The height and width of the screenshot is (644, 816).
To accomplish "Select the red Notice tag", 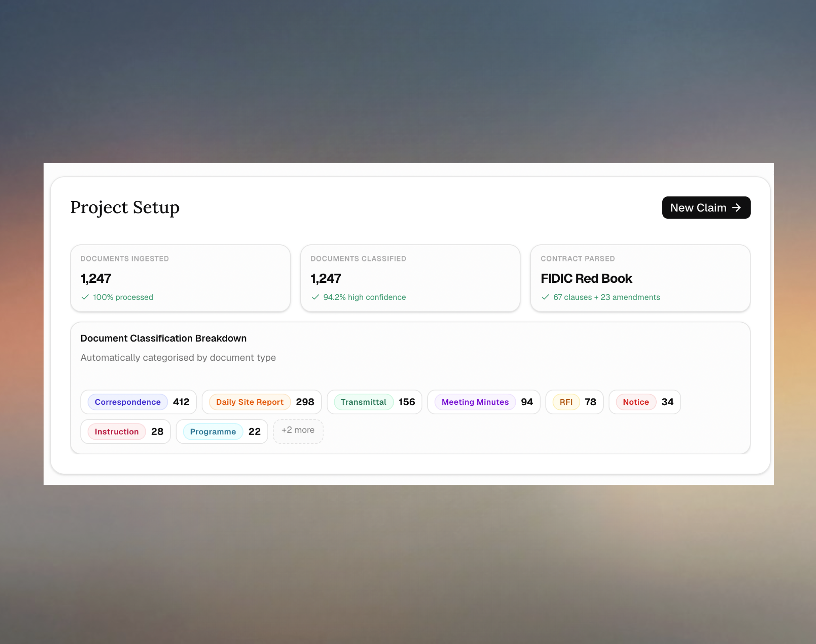I will [635, 402].
